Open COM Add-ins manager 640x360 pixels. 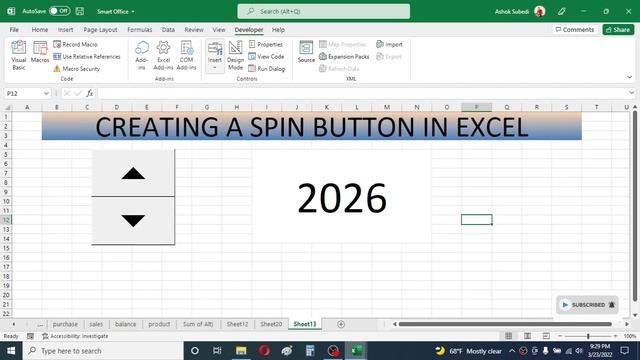pyautogui.click(x=187, y=56)
